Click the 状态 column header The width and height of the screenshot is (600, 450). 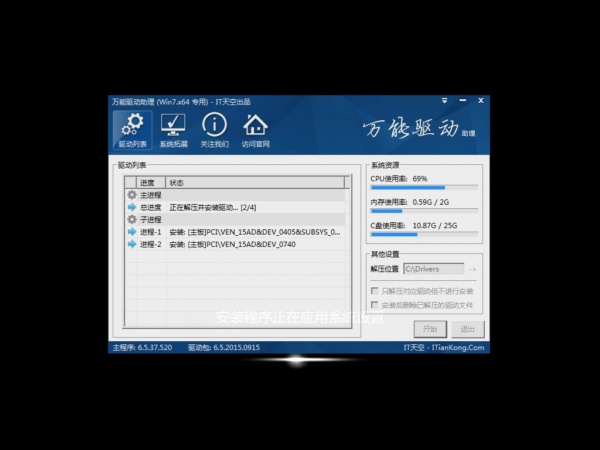176,183
